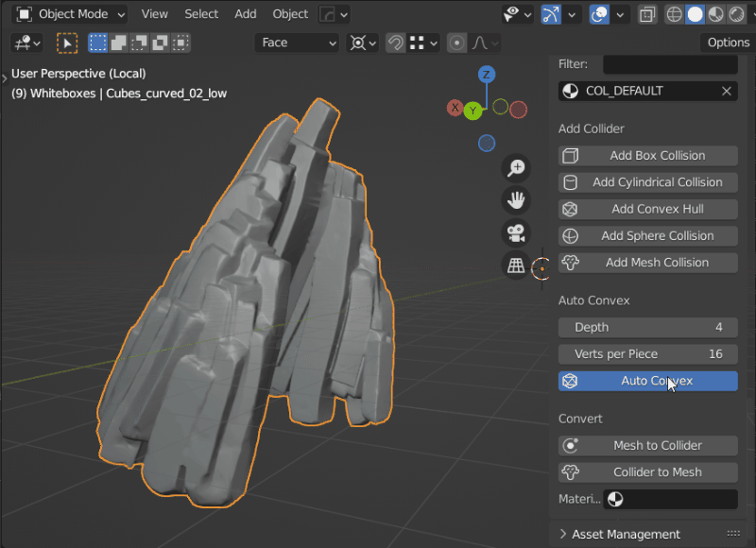Open the Face snap target dropdown
The width and height of the screenshot is (756, 548).
point(297,43)
